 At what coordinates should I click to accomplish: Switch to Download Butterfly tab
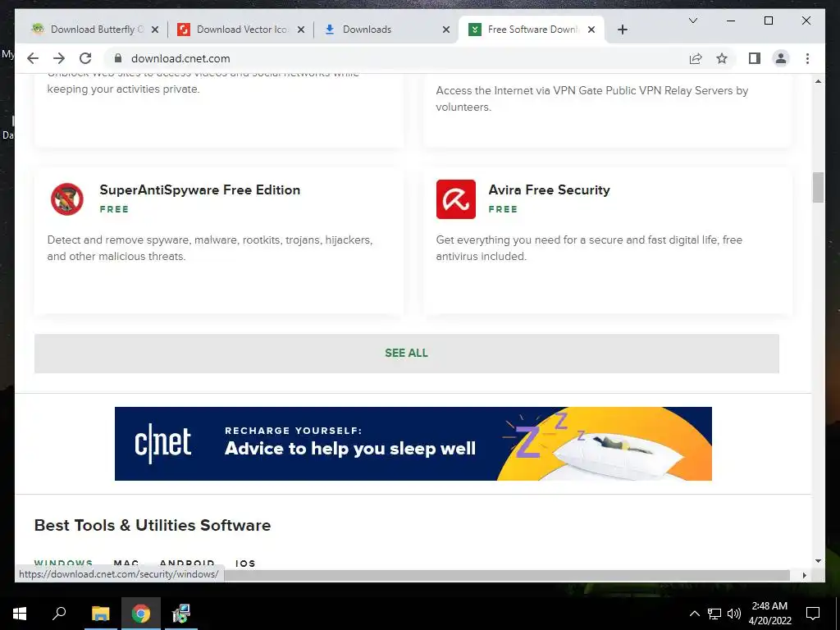(95, 30)
